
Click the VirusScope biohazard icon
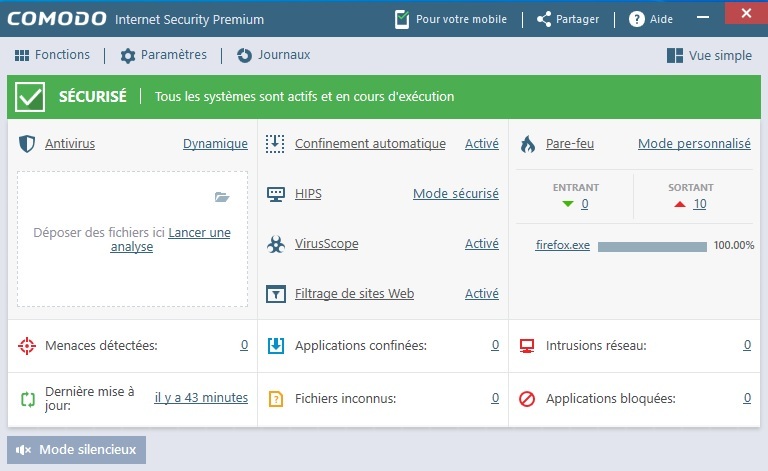(276, 244)
